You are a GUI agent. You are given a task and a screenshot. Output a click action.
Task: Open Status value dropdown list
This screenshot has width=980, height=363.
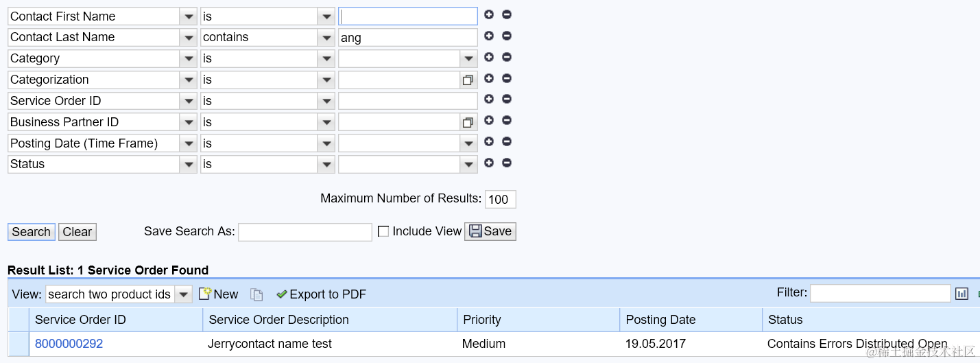coord(468,165)
